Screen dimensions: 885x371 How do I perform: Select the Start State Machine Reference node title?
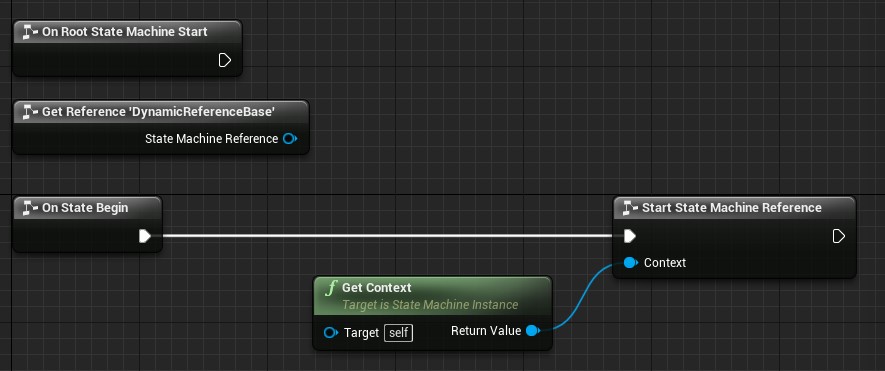coord(731,208)
